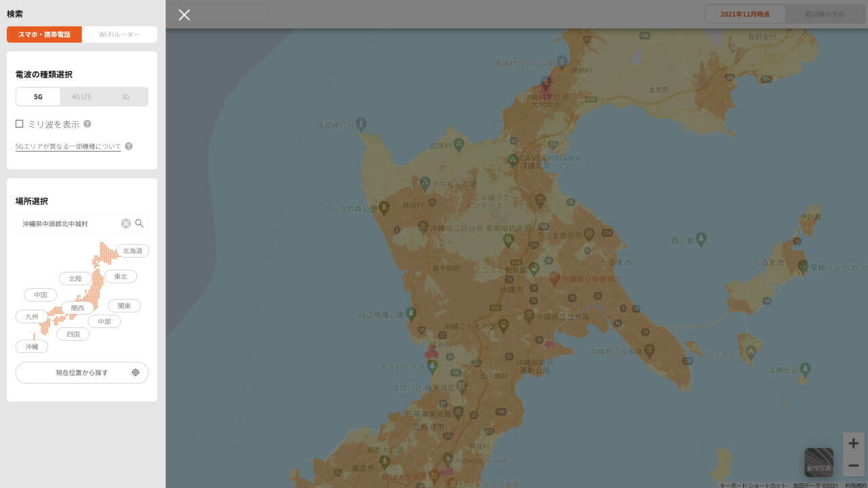868x488 pixels.
Task: Clear the search box using the × icon
Action: click(125, 223)
